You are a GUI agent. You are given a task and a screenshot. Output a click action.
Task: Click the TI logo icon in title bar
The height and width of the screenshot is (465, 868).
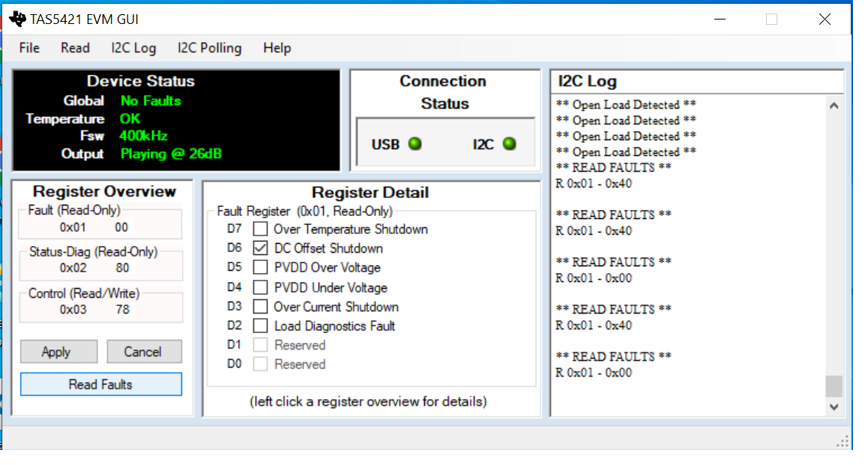[x=18, y=19]
